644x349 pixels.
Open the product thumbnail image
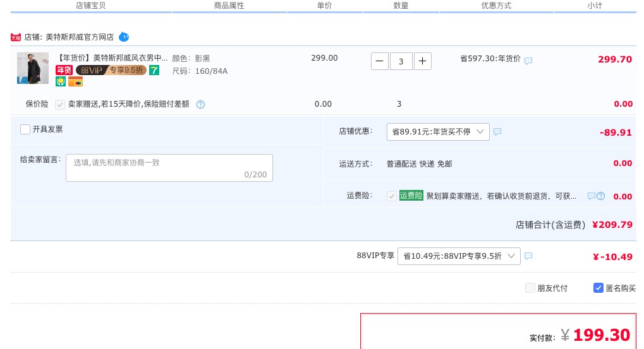[33, 68]
